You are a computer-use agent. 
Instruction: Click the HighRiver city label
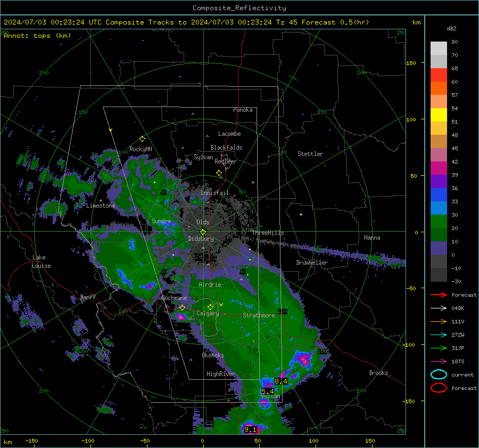(220, 374)
